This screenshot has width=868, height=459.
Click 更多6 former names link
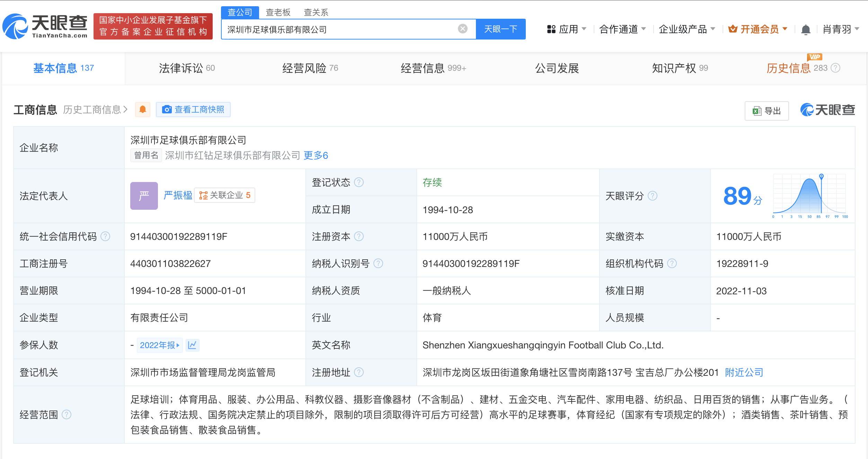pyautogui.click(x=316, y=155)
